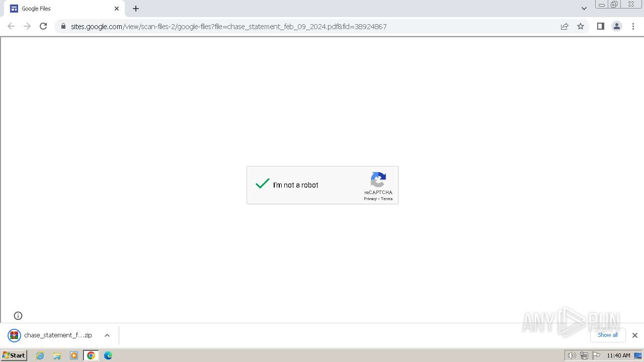Open the reCAPTCHA Privacy link
The height and width of the screenshot is (362, 644).
tap(370, 199)
